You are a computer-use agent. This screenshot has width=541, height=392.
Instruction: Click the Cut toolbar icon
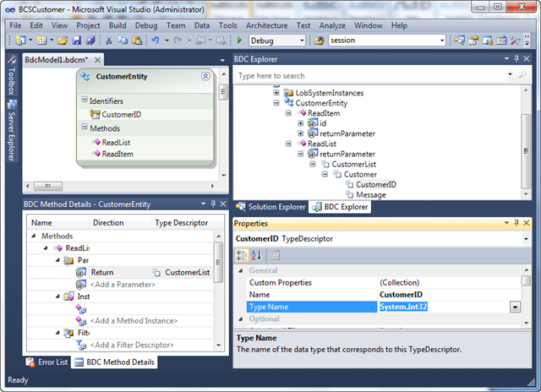click(109, 41)
